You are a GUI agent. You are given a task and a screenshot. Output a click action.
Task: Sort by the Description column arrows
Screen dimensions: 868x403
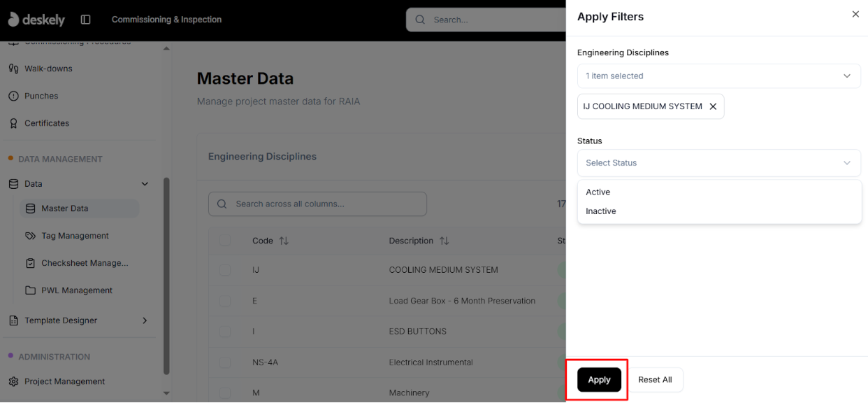[444, 240]
